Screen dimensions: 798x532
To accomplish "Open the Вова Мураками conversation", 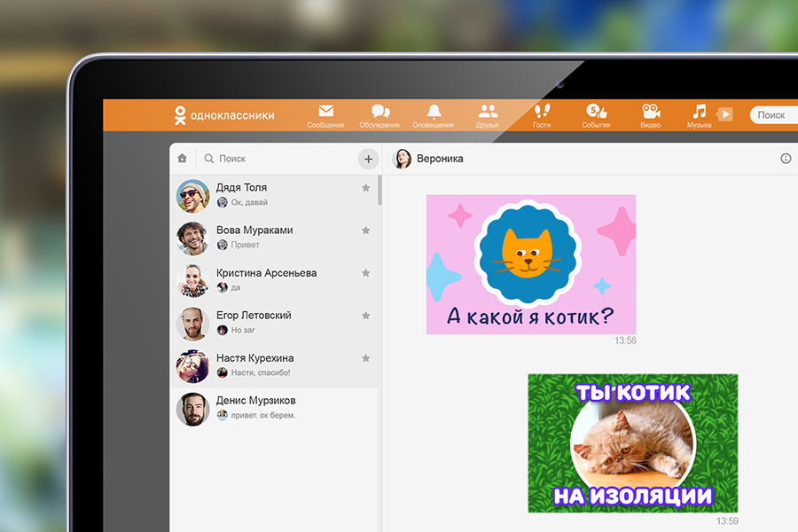I will coord(274,239).
